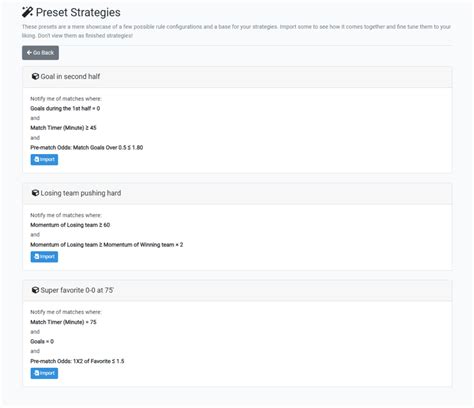Image resolution: width=474 pixels, height=408 pixels.
Task: Click the import icon in the third preset's button
Action: [37, 373]
